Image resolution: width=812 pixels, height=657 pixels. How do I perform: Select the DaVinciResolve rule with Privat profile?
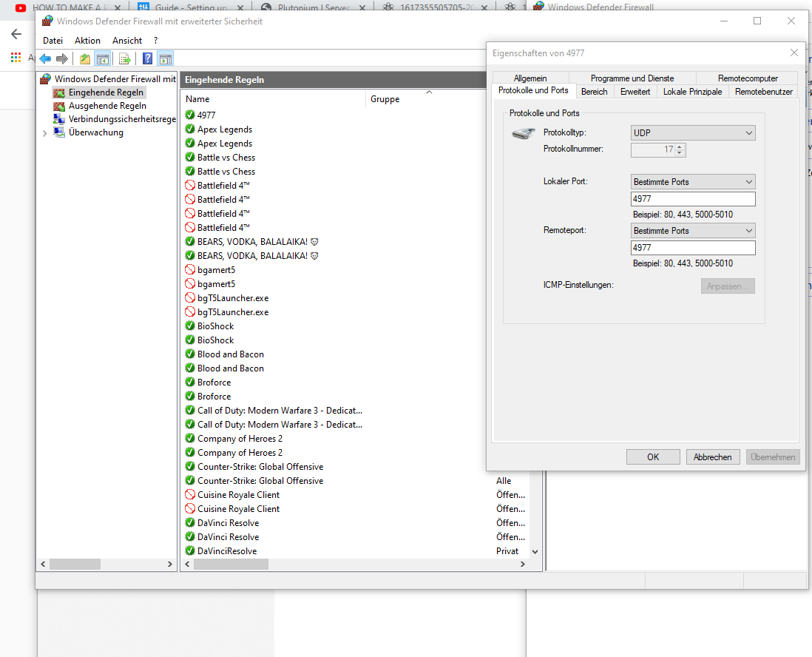click(x=227, y=550)
